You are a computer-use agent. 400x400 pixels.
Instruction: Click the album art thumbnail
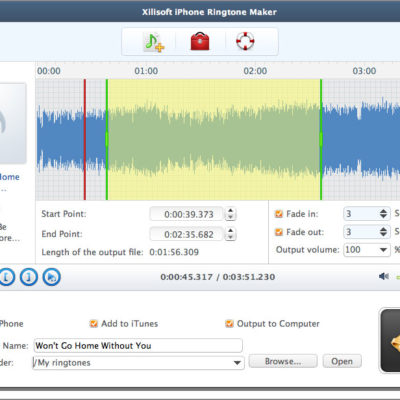click(13, 123)
